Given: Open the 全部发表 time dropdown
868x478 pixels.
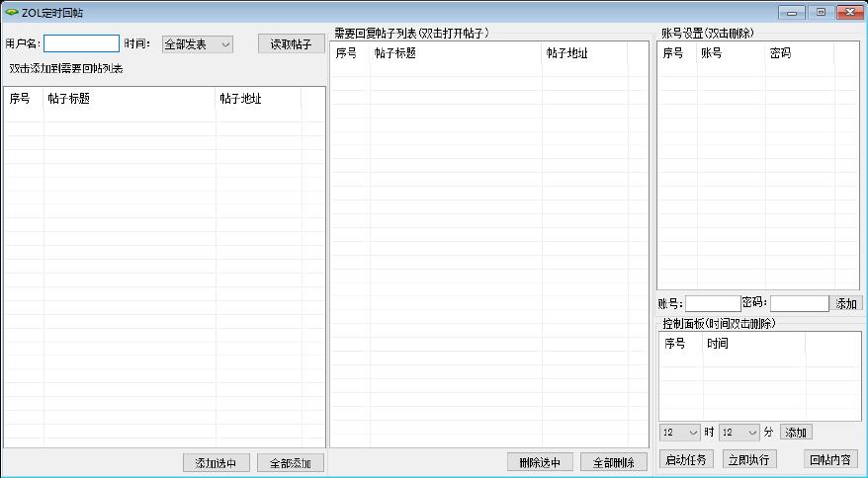Looking at the screenshot, I should (x=198, y=44).
